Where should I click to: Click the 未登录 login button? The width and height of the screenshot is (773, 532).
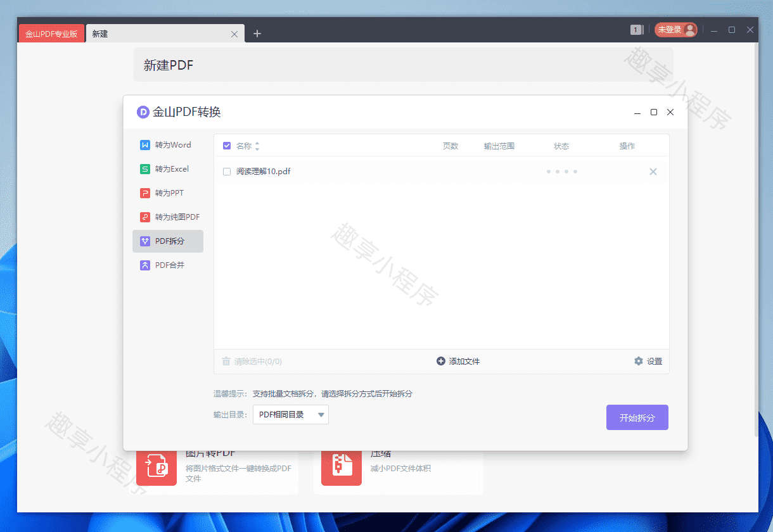click(676, 30)
